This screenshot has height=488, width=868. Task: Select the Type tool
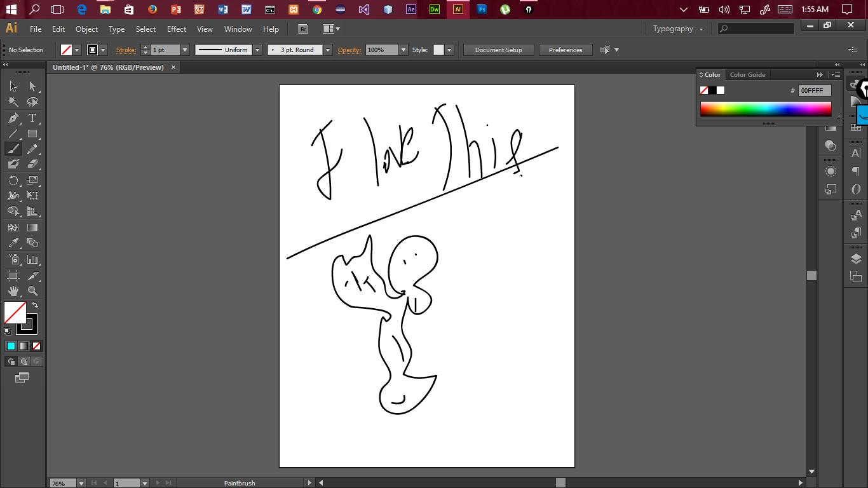click(32, 118)
